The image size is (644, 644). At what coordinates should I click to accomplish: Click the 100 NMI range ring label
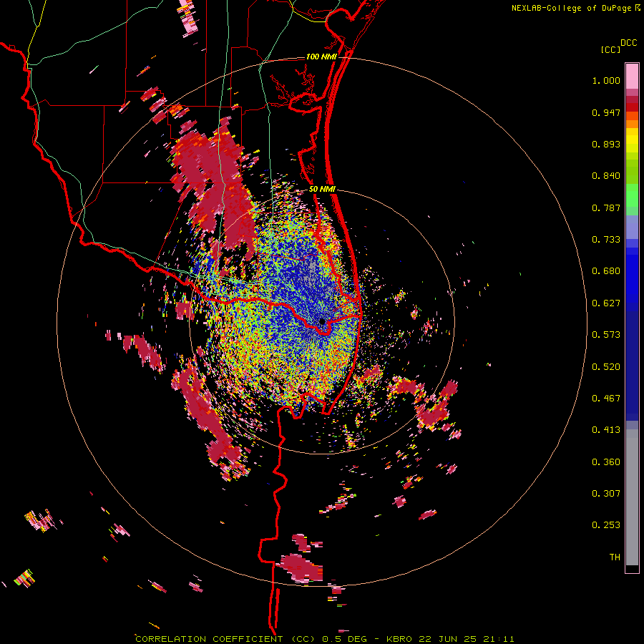321,57
